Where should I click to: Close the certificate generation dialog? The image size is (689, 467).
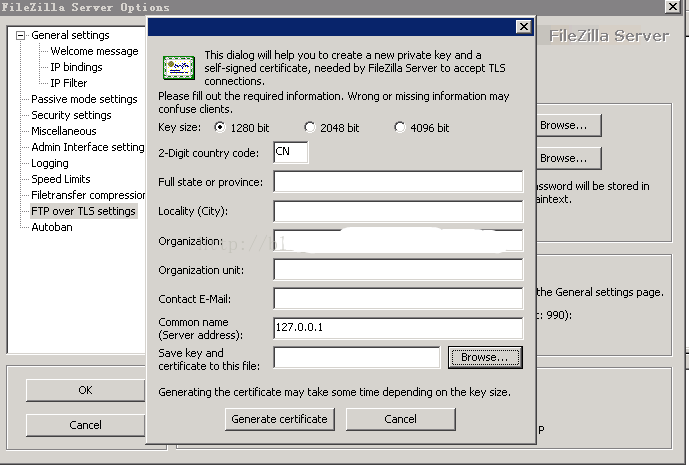tap(523, 27)
